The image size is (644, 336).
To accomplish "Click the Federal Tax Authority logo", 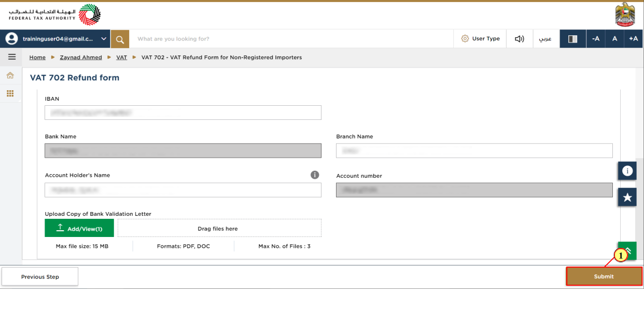I will [54, 15].
